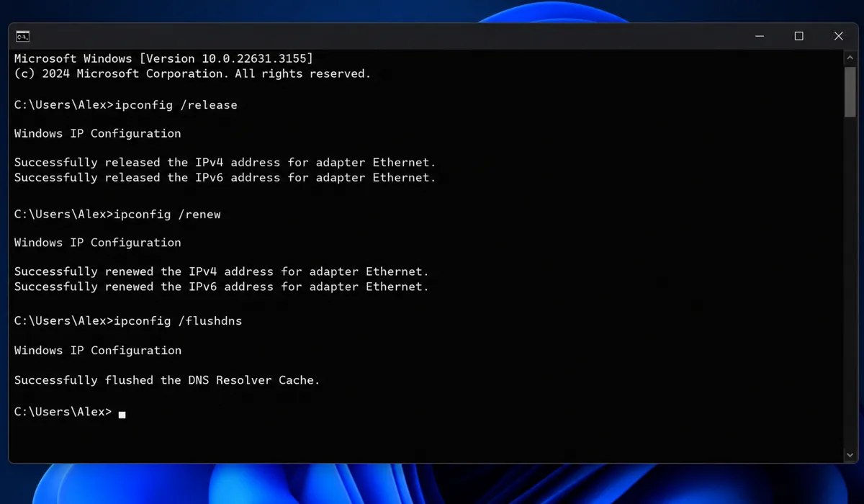Click 'Successfully released the IPv4 address' line
Screen dimensions: 864x504
click(x=225, y=163)
